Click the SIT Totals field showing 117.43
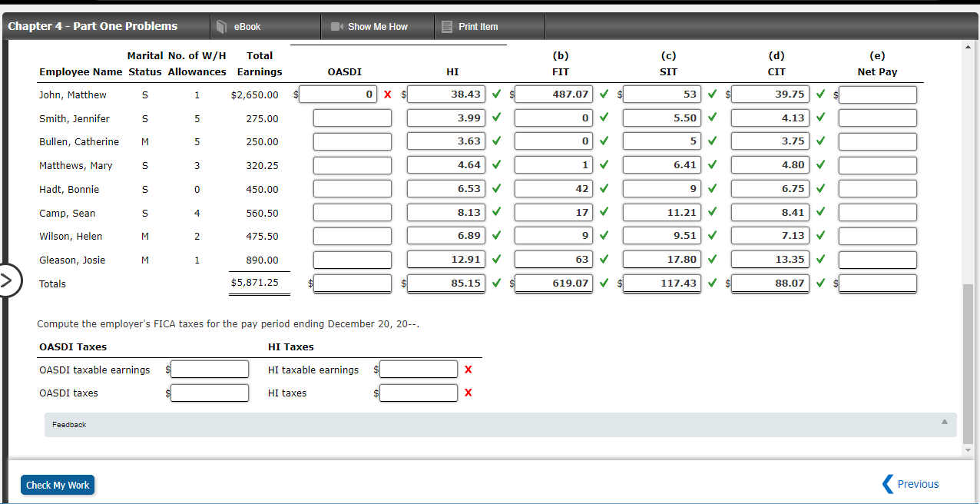The width and height of the screenshot is (980, 504). point(662,283)
